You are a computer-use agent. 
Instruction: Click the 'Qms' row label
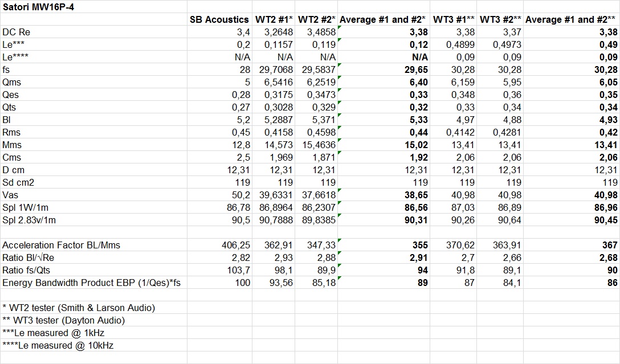pyautogui.click(x=12, y=82)
